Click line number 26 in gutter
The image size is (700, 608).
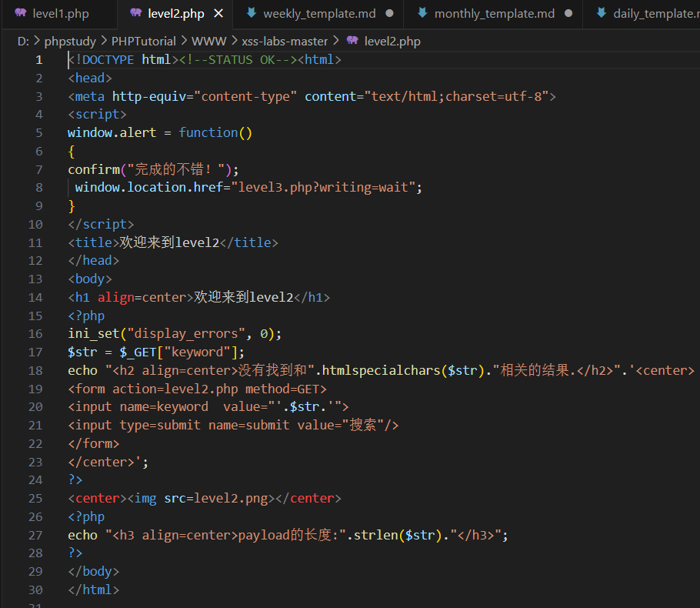coord(35,517)
